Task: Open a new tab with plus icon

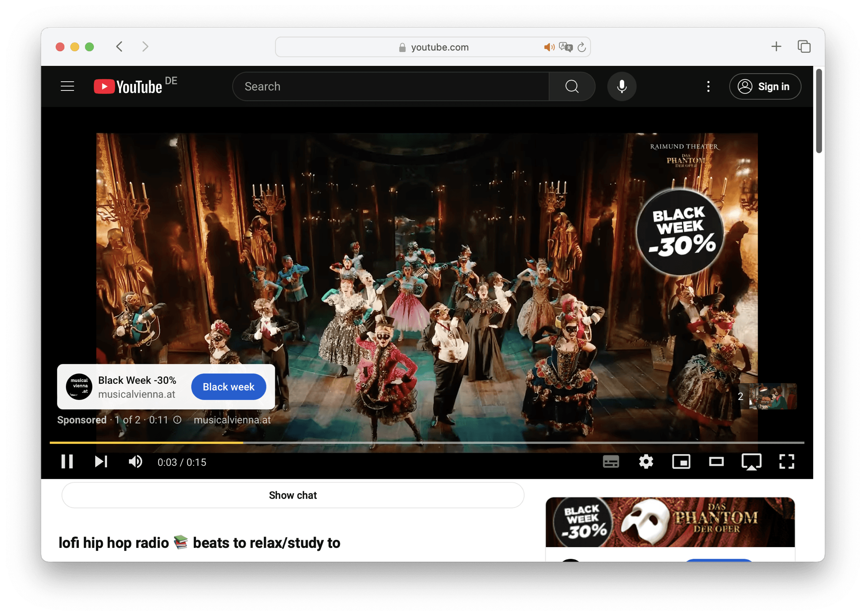Action: click(x=776, y=47)
